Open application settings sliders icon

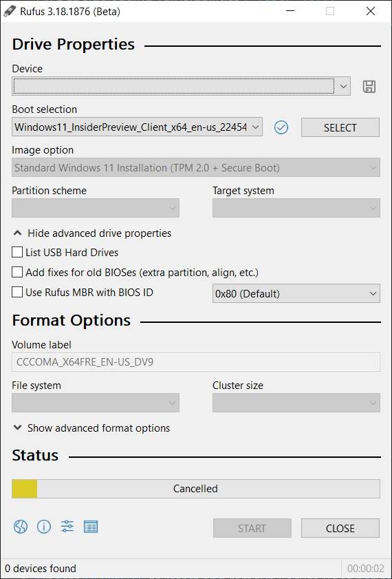(x=67, y=527)
